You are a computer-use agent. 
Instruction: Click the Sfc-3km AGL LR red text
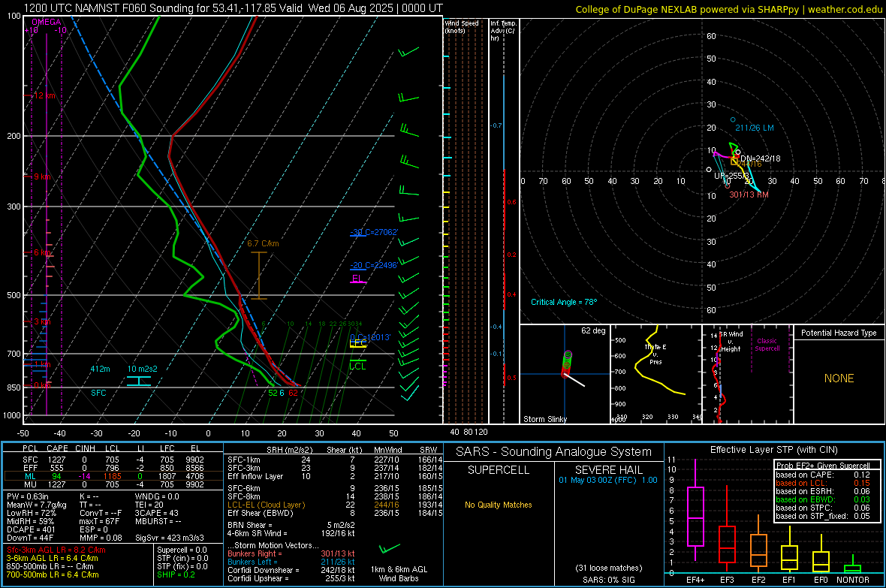[x=56, y=550]
